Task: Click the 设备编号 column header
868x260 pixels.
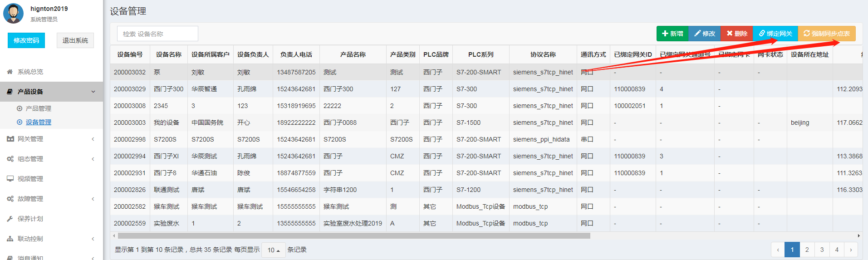Action: click(x=130, y=54)
